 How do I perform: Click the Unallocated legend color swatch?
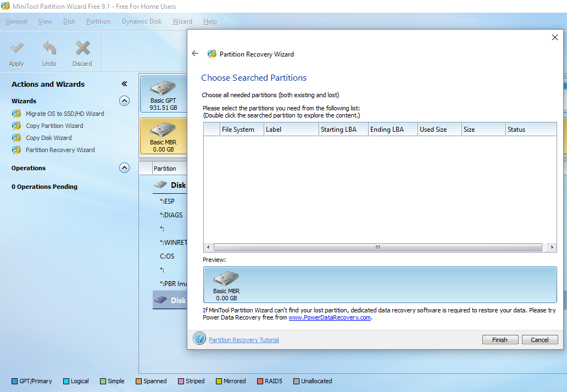pyautogui.click(x=297, y=381)
